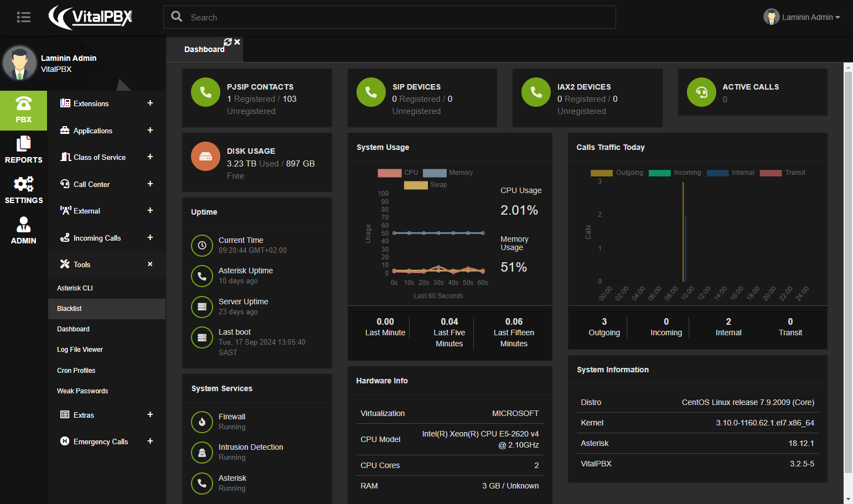The height and width of the screenshot is (504, 853).
Task: Open the Laminin Admin user dropdown
Action: (802, 17)
